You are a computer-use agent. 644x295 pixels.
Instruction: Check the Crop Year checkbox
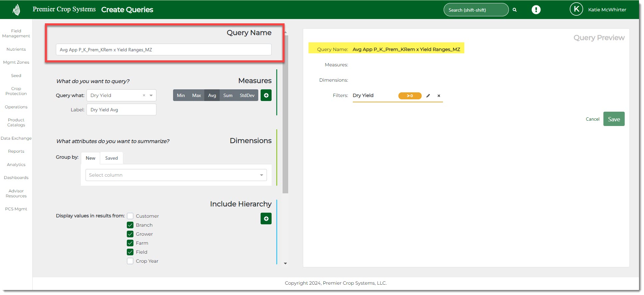130,261
